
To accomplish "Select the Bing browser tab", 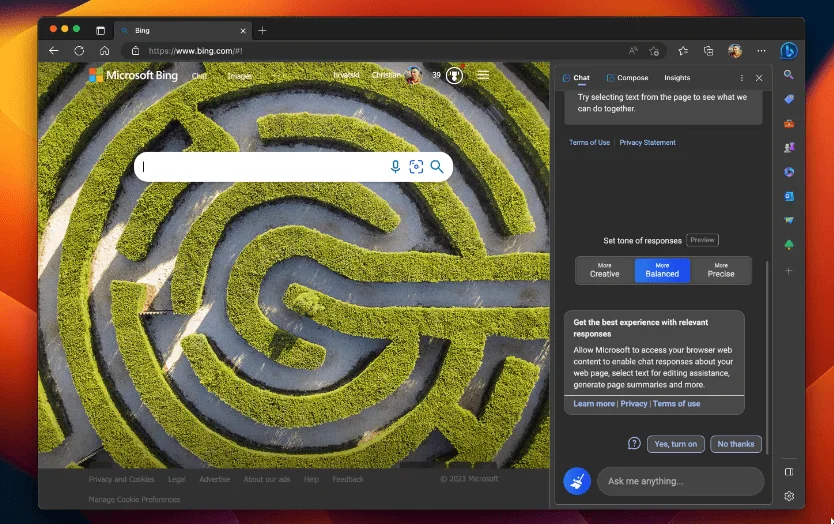I will click(x=184, y=31).
